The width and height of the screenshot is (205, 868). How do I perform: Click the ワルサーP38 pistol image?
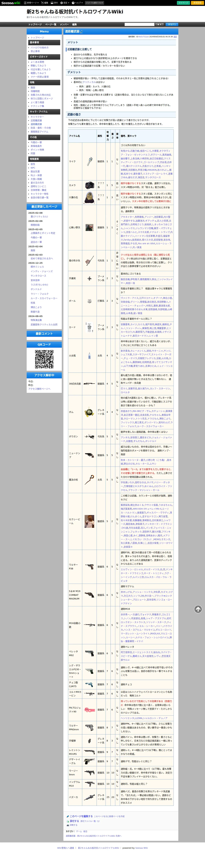click(89, 567)
